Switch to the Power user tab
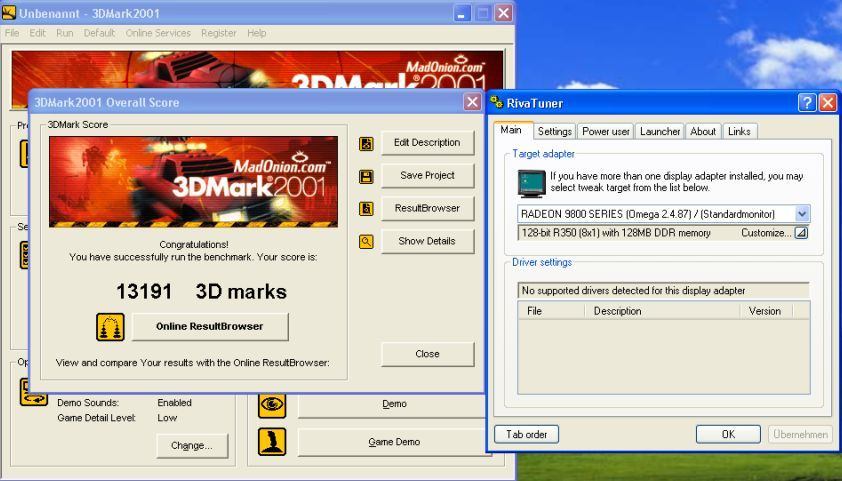The image size is (842, 481). tap(606, 132)
